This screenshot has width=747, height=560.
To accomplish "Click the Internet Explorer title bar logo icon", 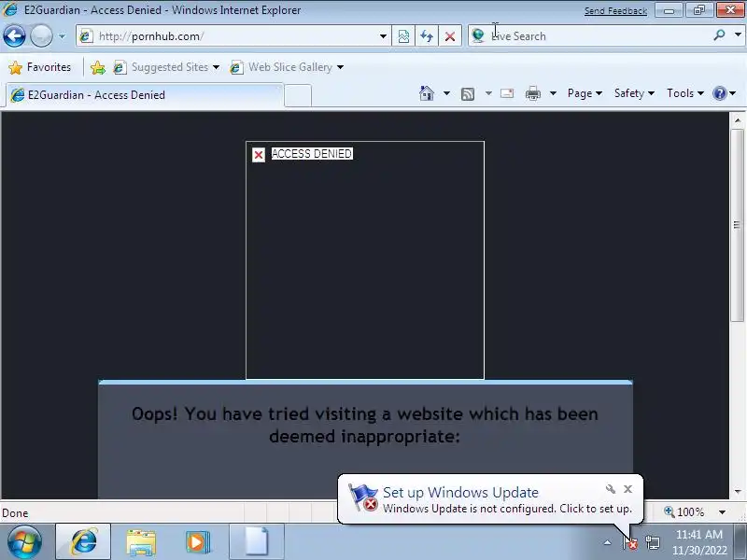I will click(10, 9).
